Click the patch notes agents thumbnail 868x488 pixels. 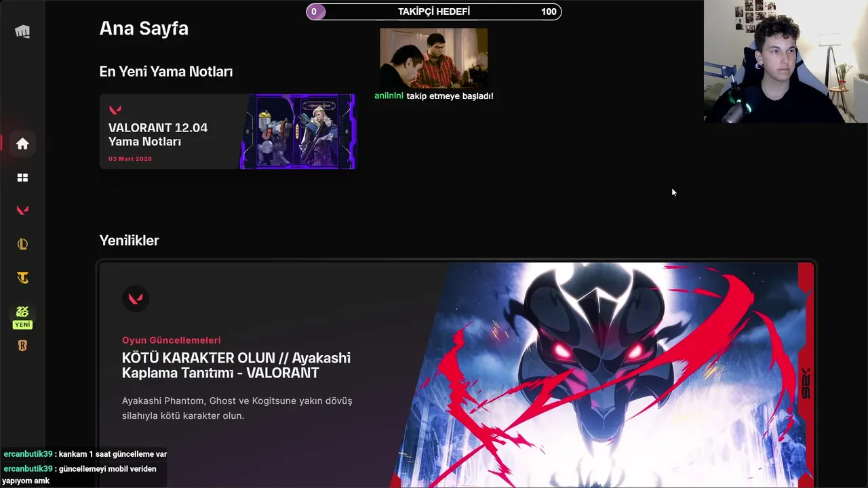coord(298,131)
